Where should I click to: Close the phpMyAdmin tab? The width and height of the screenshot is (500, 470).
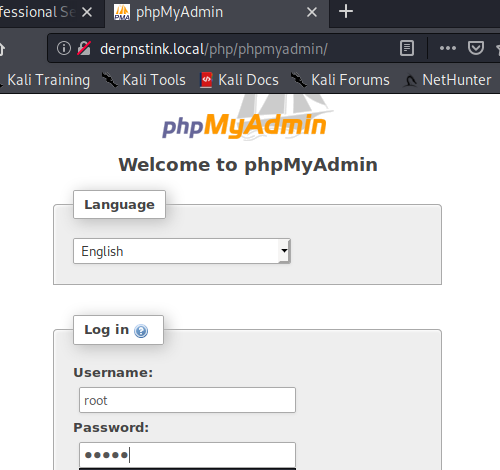[312, 12]
